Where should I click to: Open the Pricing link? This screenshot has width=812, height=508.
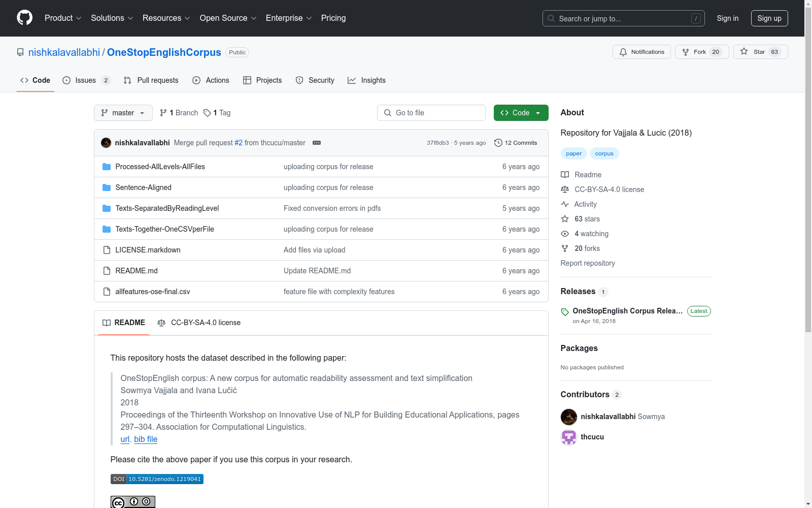[x=333, y=18]
